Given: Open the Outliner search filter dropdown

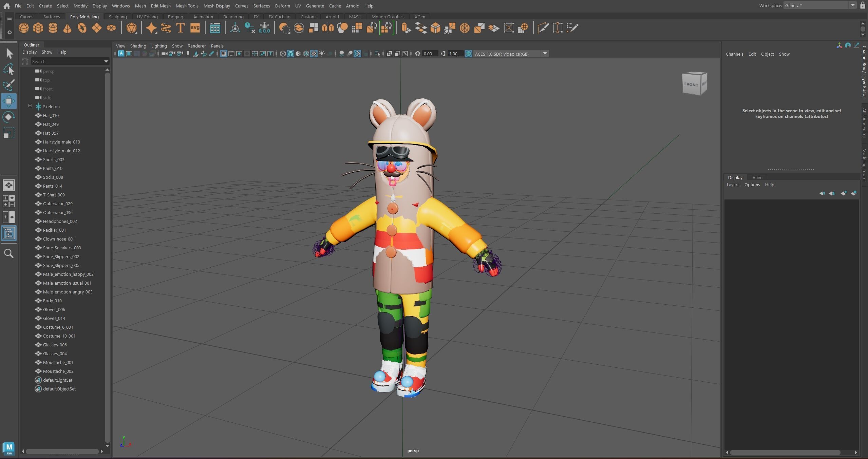Looking at the screenshot, I should pos(106,61).
